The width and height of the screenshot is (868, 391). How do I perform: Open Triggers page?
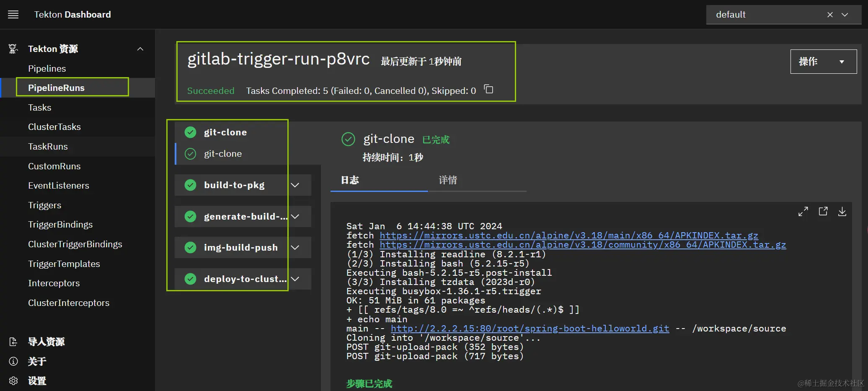click(x=45, y=205)
